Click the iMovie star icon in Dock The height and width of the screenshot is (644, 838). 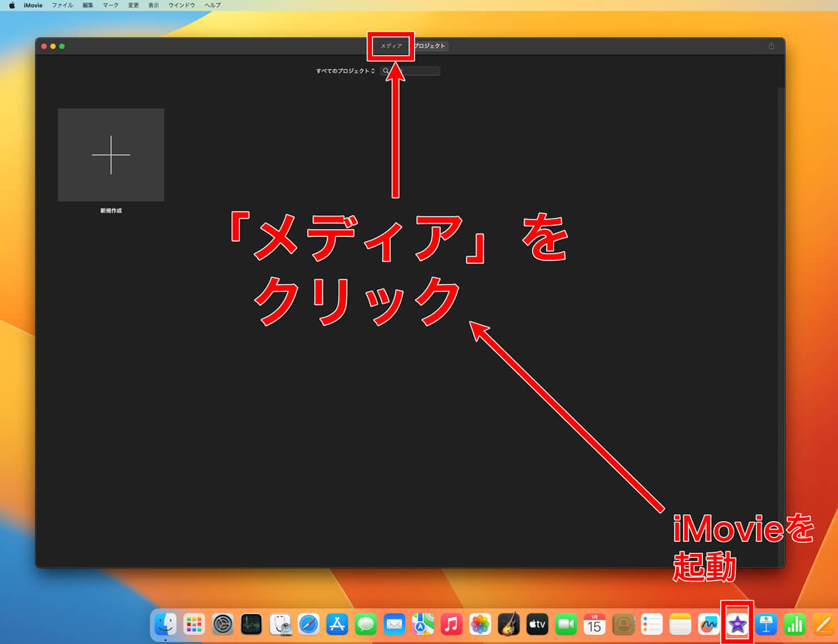point(737,623)
